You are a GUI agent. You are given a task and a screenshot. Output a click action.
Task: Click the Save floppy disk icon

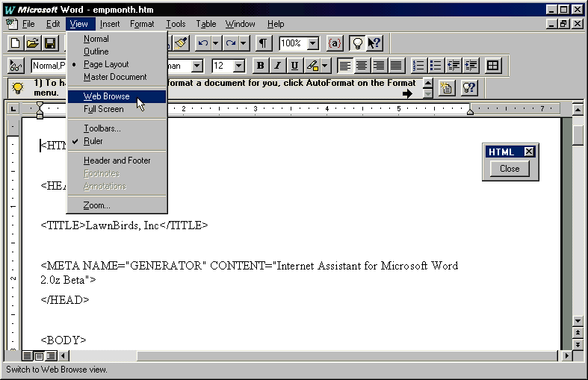pyautogui.click(x=50, y=43)
